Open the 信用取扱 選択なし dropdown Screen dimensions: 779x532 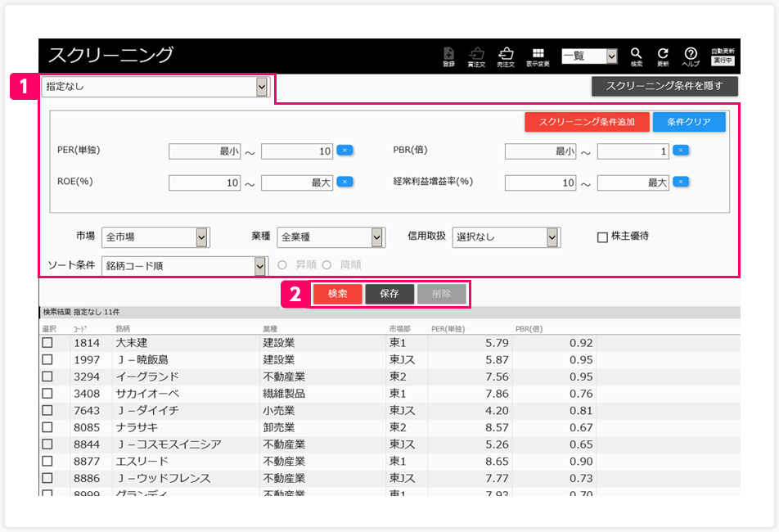pyautogui.click(x=507, y=237)
